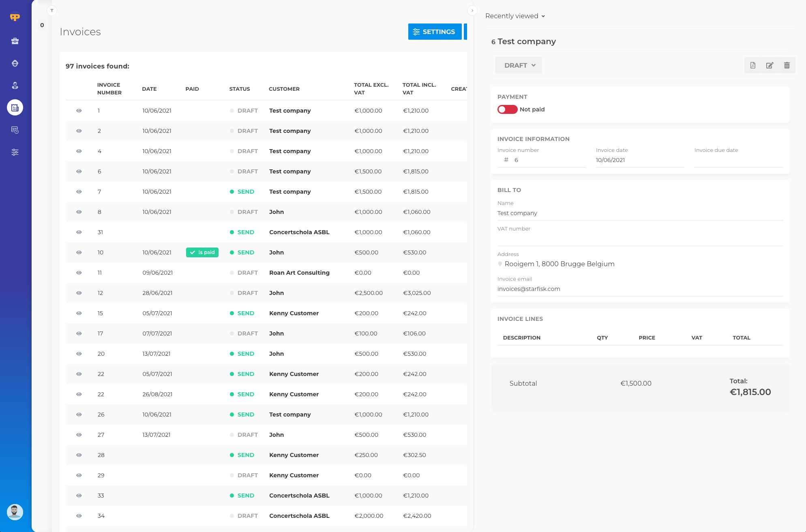This screenshot has height=532, width=806.
Task: Sort by Invoice Number column header
Action: tap(109, 89)
